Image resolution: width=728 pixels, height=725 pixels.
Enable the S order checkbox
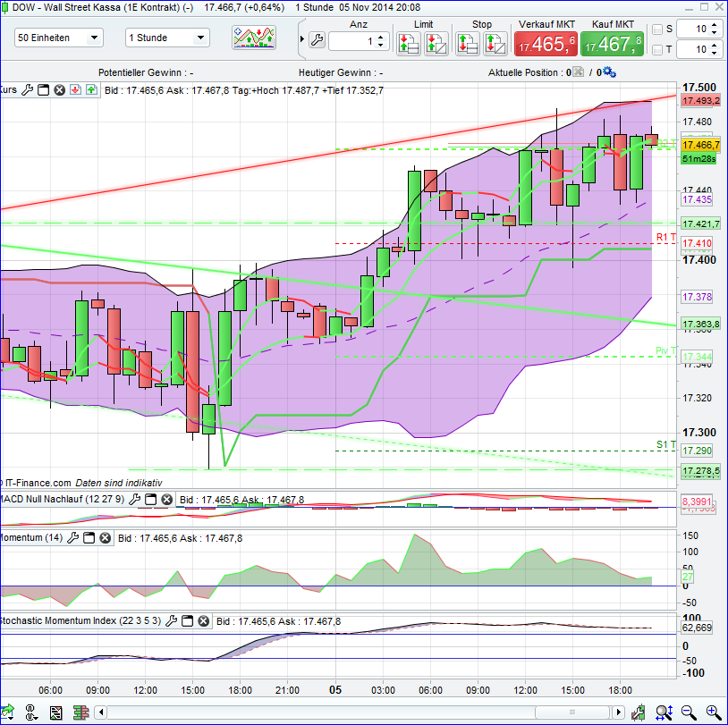tap(657, 30)
